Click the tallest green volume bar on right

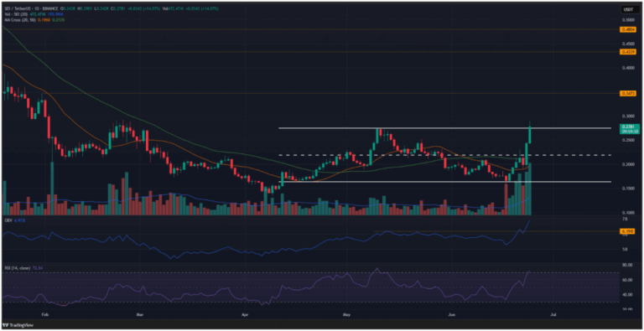tap(530, 189)
